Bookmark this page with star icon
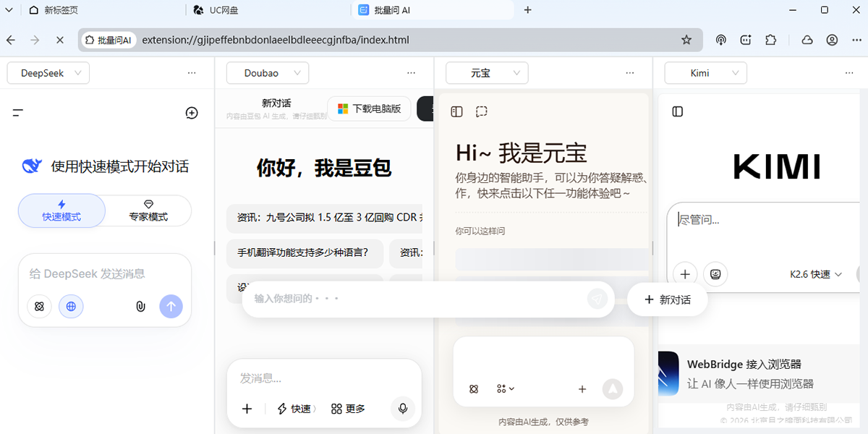This screenshot has height=434, width=868. pos(686,40)
